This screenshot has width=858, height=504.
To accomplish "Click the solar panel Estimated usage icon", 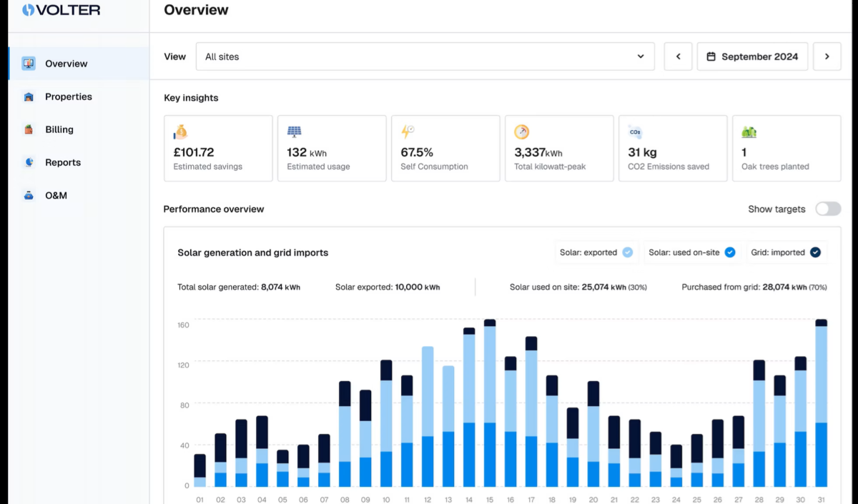I will 294,132.
